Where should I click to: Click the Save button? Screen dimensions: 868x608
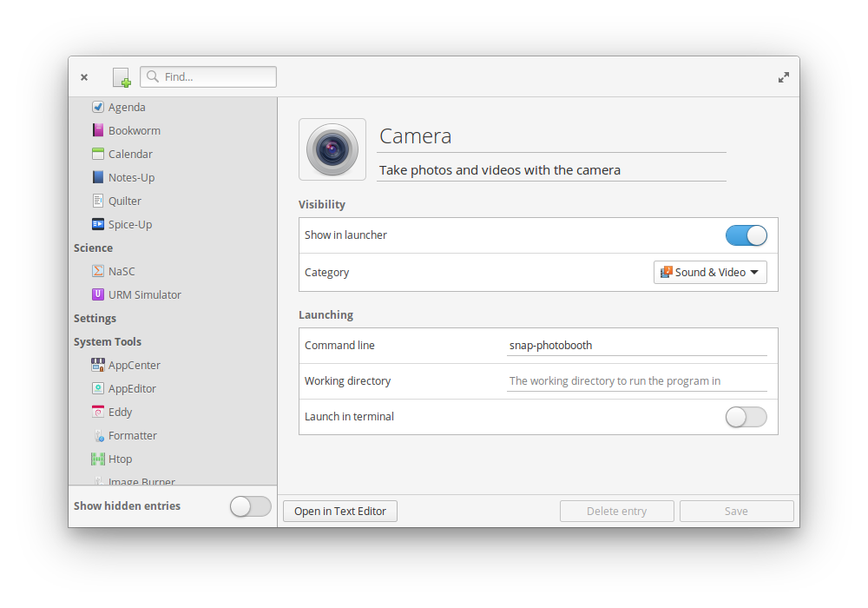pos(736,511)
